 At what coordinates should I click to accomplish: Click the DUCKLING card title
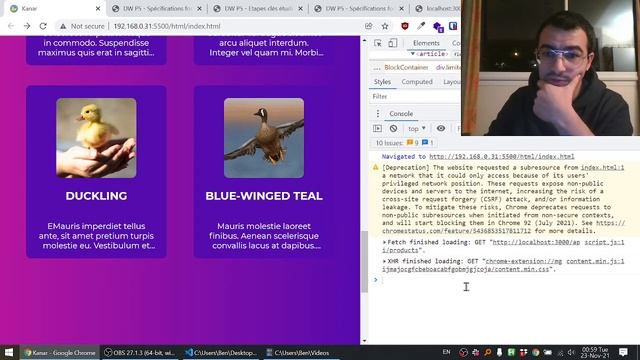coord(96,196)
